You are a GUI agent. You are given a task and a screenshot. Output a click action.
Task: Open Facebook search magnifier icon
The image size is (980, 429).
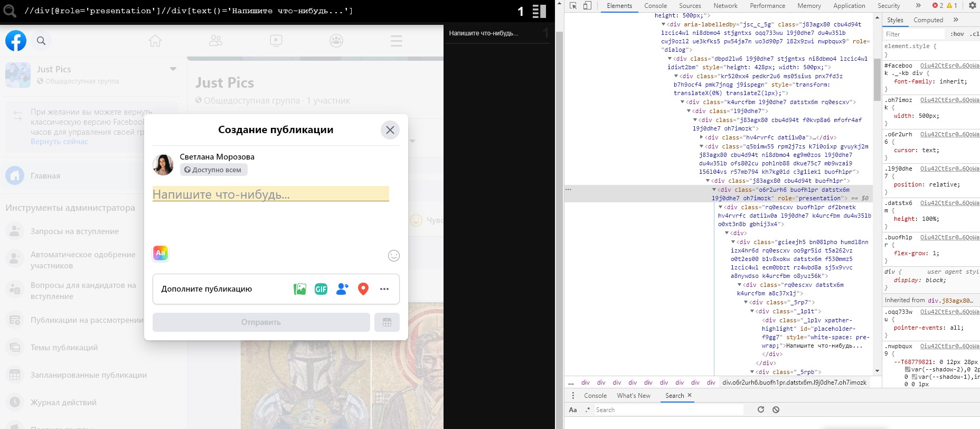(41, 41)
